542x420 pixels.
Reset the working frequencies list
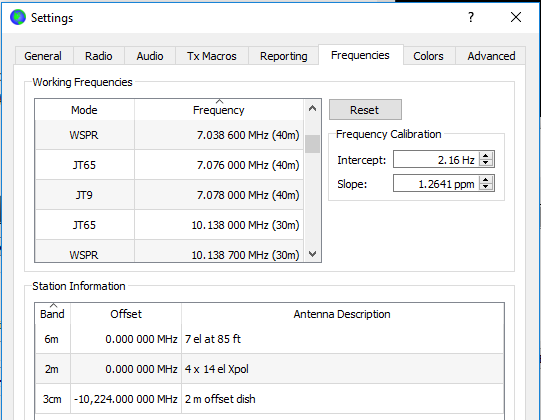tap(365, 110)
